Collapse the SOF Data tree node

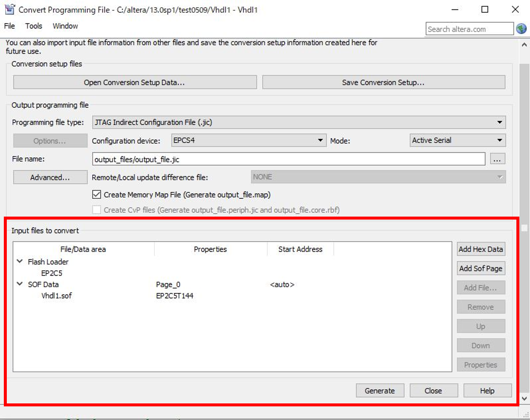(20, 284)
